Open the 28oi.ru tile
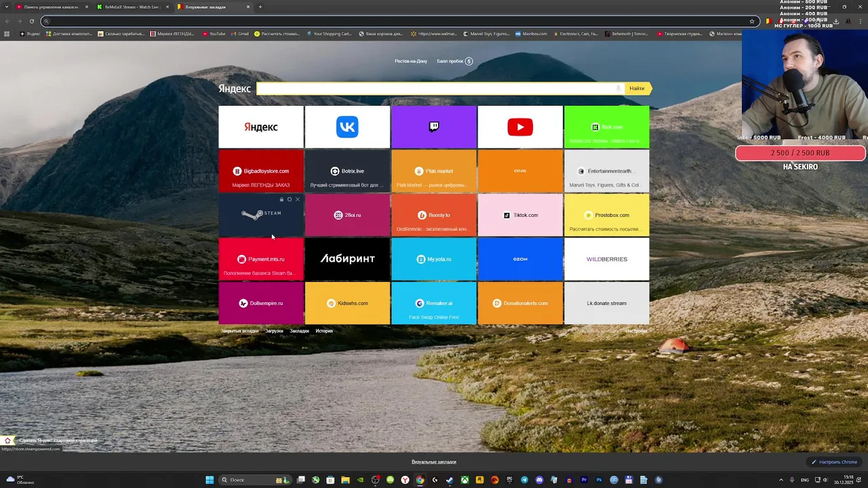 [347, 215]
